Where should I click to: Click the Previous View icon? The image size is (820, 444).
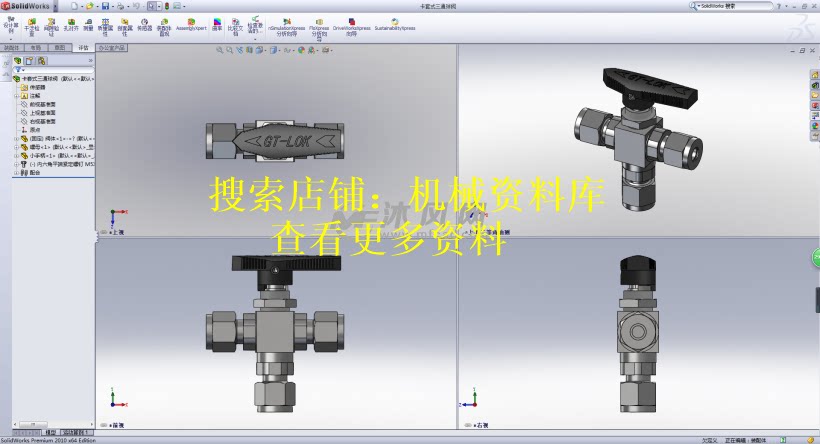(240, 50)
